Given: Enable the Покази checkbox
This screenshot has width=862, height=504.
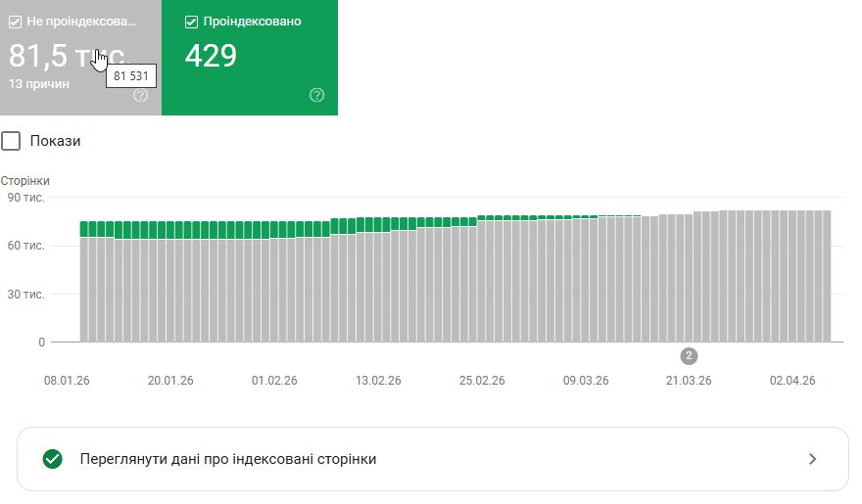Looking at the screenshot, I should point(11,141).
